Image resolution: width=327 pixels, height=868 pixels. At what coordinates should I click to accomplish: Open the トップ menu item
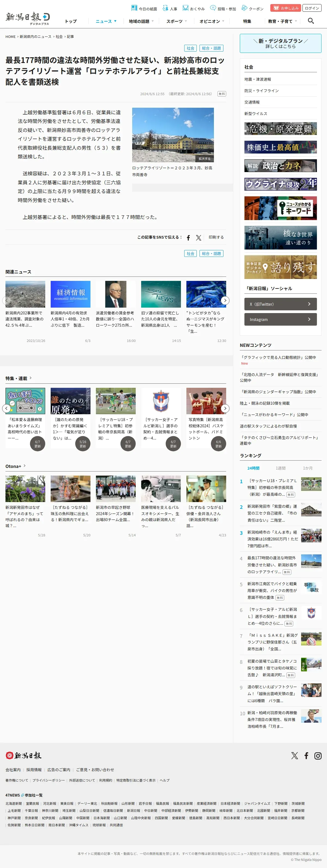(x=71, y=21)
